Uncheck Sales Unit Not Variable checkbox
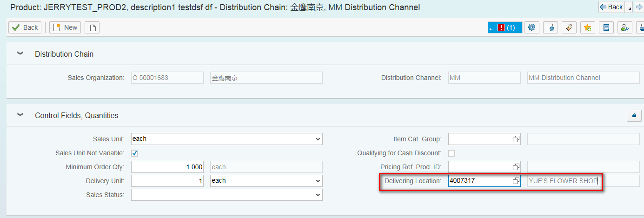The image size is (644, 218). 135,153
